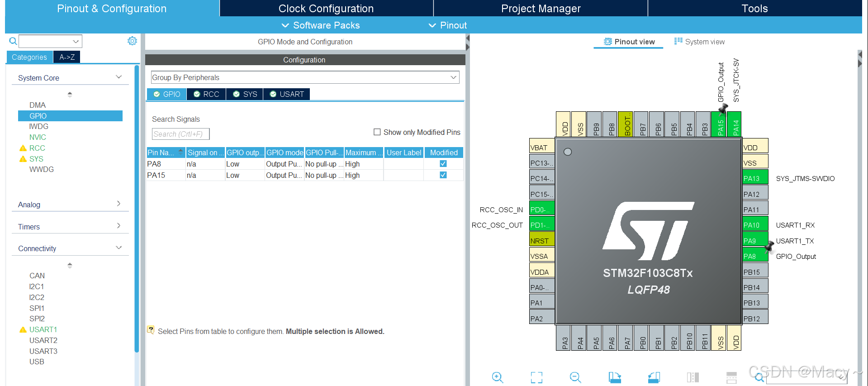This screenshot has height=386, width=868.
Task: Select the Pinout & Configuration tab
Action: [112, 8]
